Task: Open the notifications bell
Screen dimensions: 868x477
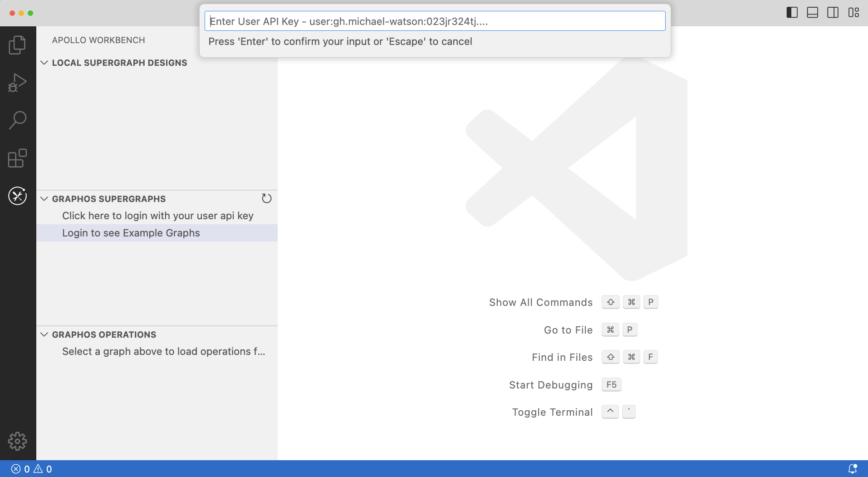Action: point(853,469)
